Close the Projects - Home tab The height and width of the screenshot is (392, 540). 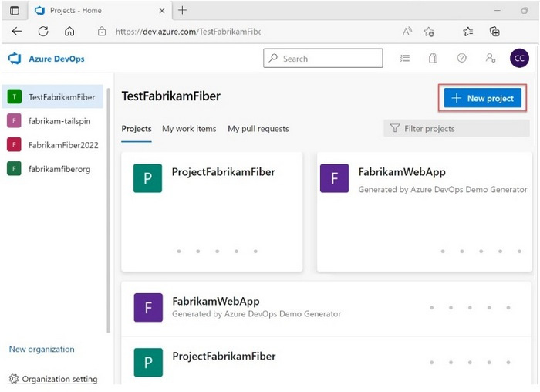point(161,11)
